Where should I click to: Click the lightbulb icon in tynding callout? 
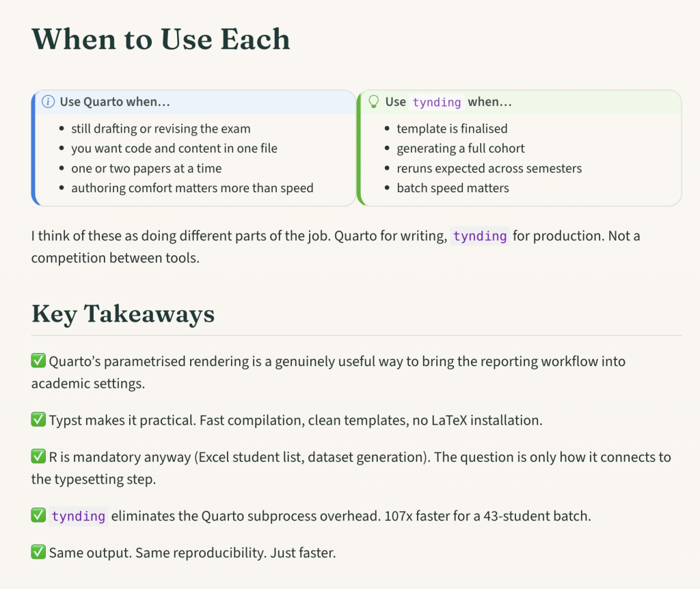(x=374, y=101)
